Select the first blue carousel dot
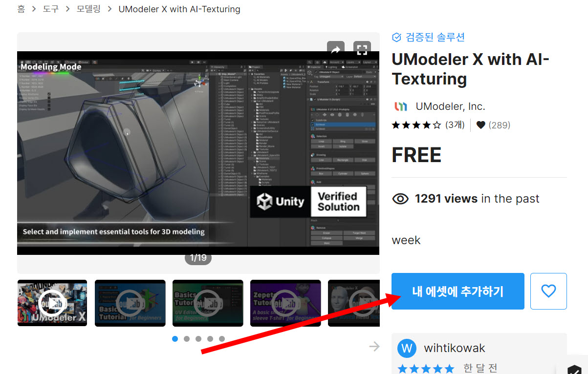This screenshot has height=374, width=588. [x=175, y=339]
